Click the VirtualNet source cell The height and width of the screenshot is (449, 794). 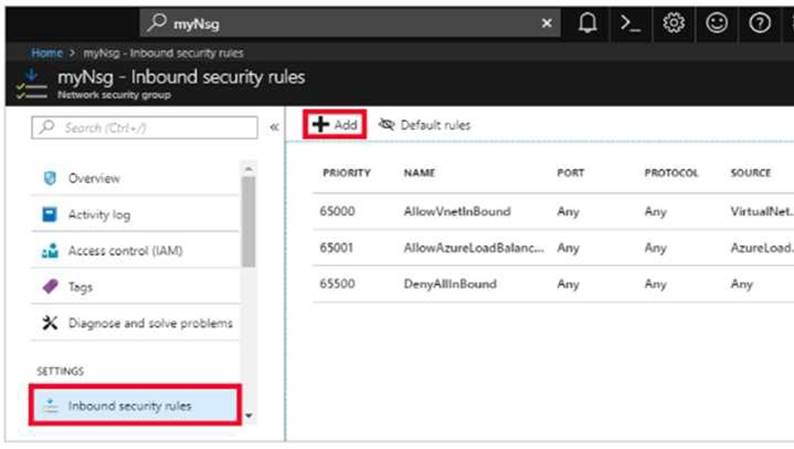pyautogui.click(x=762, y=211)
